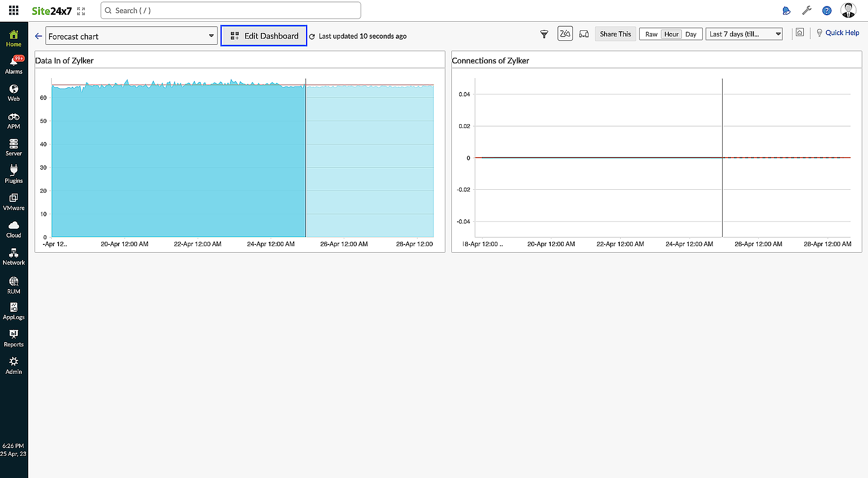The height and width of the screenshot is (478, 868).
Task: Open the user profile avatar menu
Action: [848, 10]
